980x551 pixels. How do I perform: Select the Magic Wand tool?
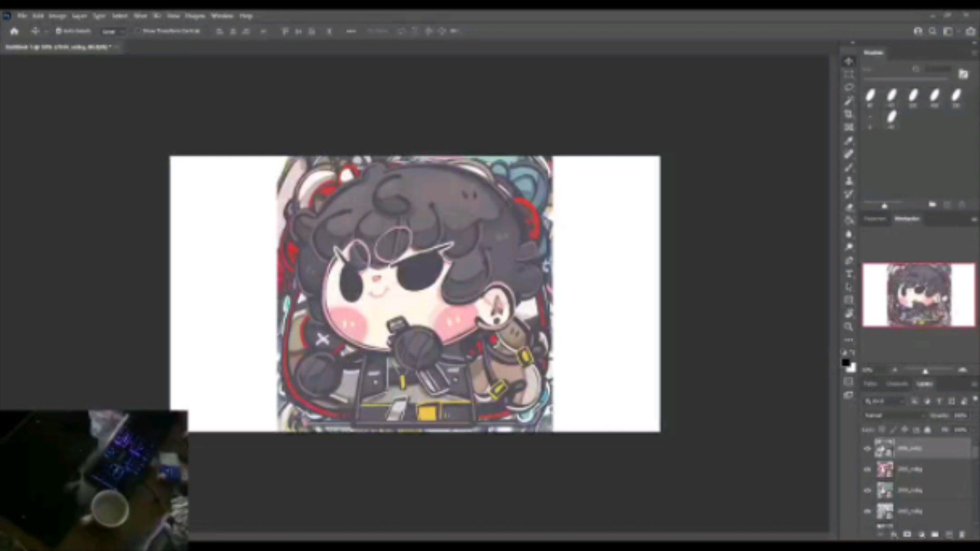849,101
